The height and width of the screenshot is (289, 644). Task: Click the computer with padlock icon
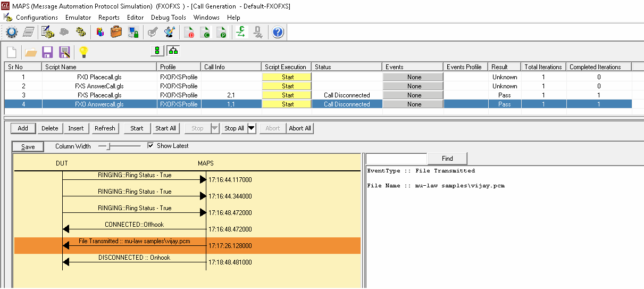133,32
